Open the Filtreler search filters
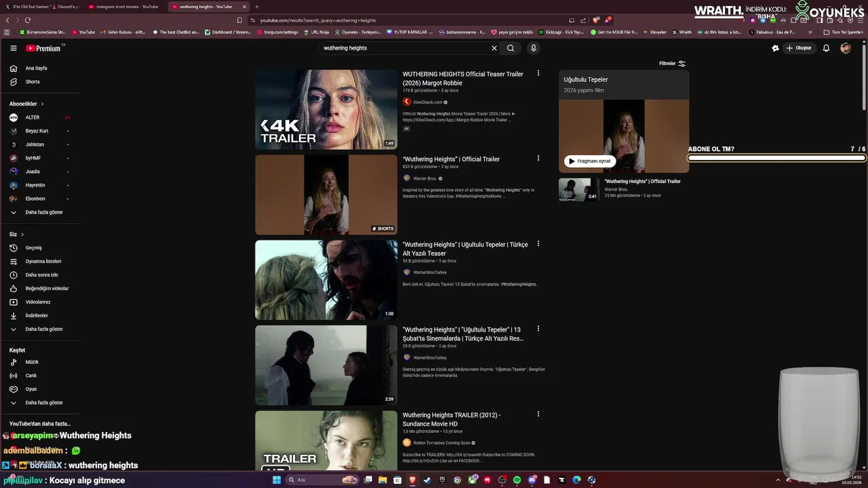This screenshot has height=488, width=868. click(x=672, y=64)
